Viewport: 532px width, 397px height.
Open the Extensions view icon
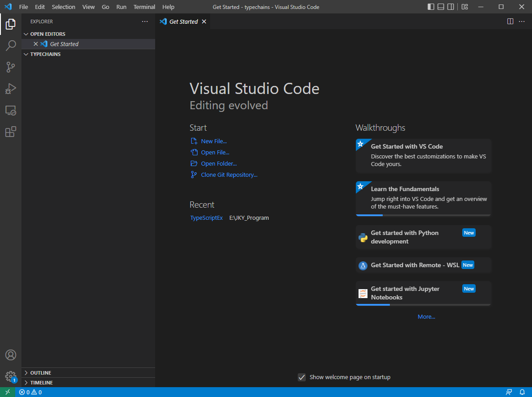click(x=11, y=132)
